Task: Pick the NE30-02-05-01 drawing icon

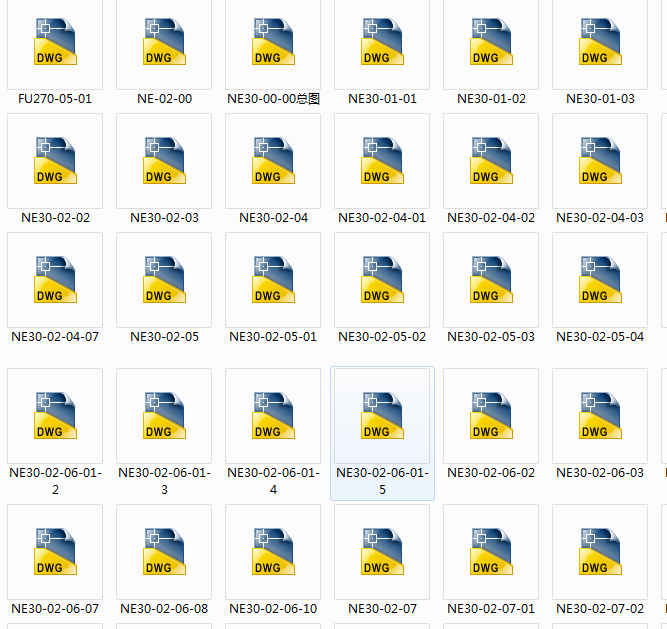Action: coord(273,280)
